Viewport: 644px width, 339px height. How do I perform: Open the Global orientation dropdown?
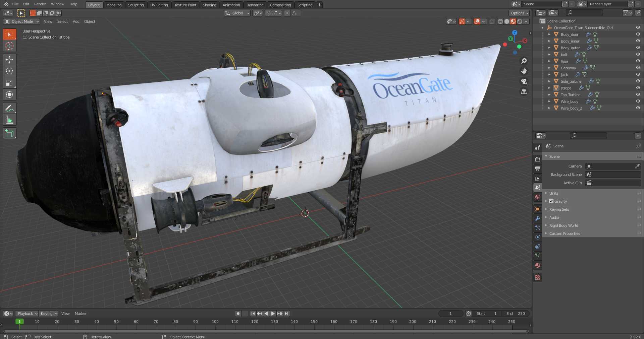point(237,13)
